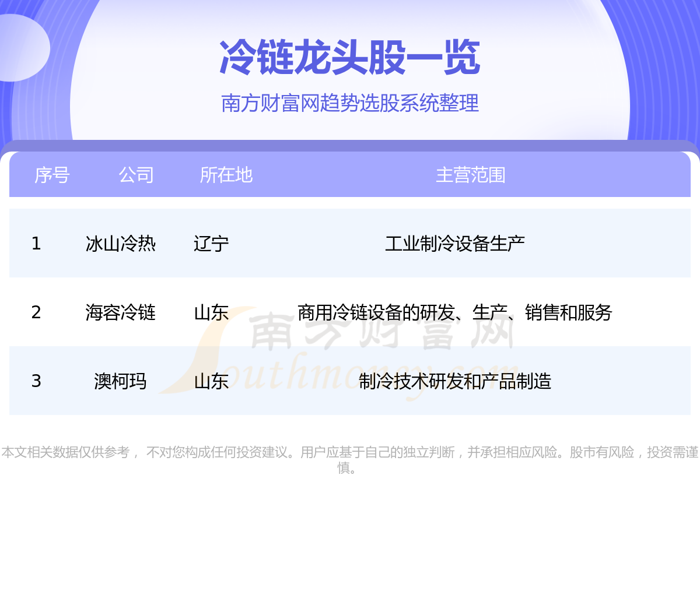Image resolution: width=700 pixels, height=612 pixels.
Task: Select row number 1 cell
Action: (x=36, y=243)
